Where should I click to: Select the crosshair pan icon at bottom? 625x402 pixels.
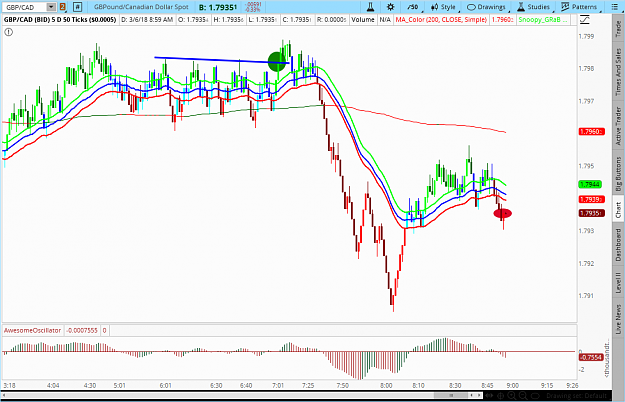point(501,396)
